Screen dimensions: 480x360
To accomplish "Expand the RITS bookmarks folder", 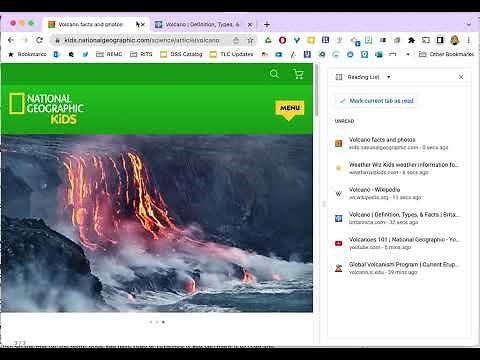I will 141,54.
